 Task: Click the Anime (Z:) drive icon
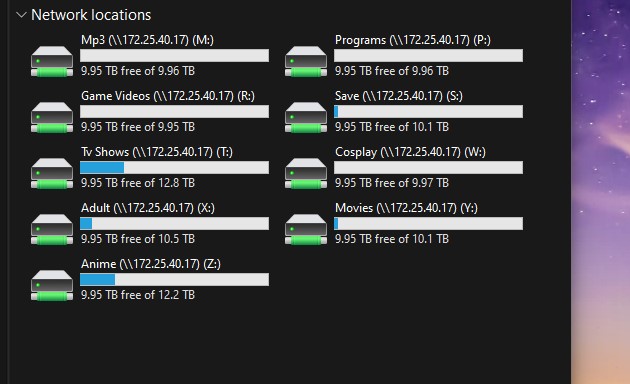(x=52, y=285)
